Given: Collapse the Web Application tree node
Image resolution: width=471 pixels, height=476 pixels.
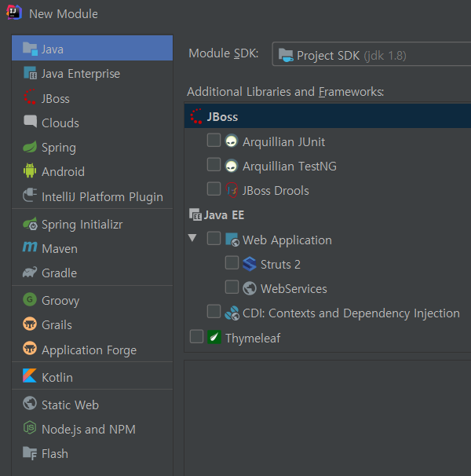Looking at the screenshot, I should point(192,238).
